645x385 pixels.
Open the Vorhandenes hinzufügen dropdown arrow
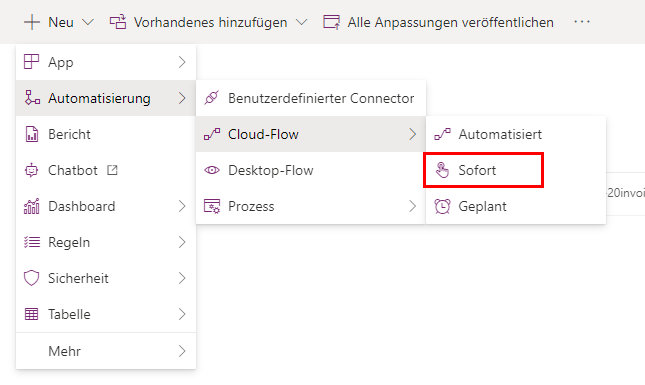302,22
